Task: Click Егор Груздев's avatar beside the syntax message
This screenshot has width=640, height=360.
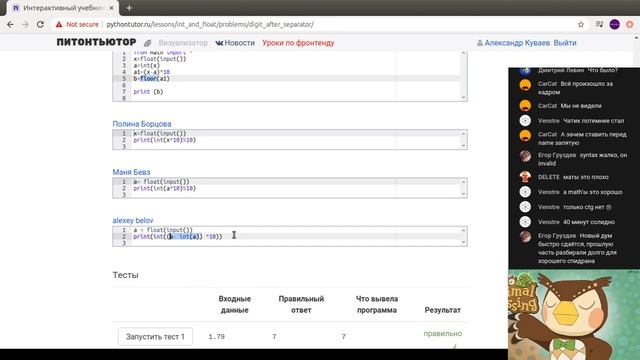Action: [x=525, y=156]
